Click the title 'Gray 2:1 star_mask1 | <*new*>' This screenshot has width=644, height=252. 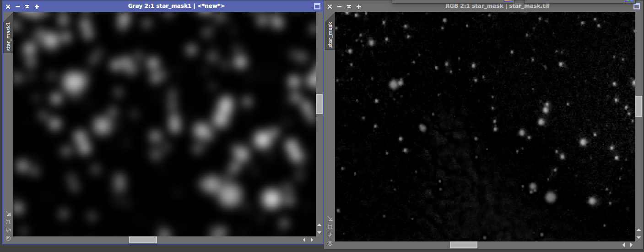[176, 6]
